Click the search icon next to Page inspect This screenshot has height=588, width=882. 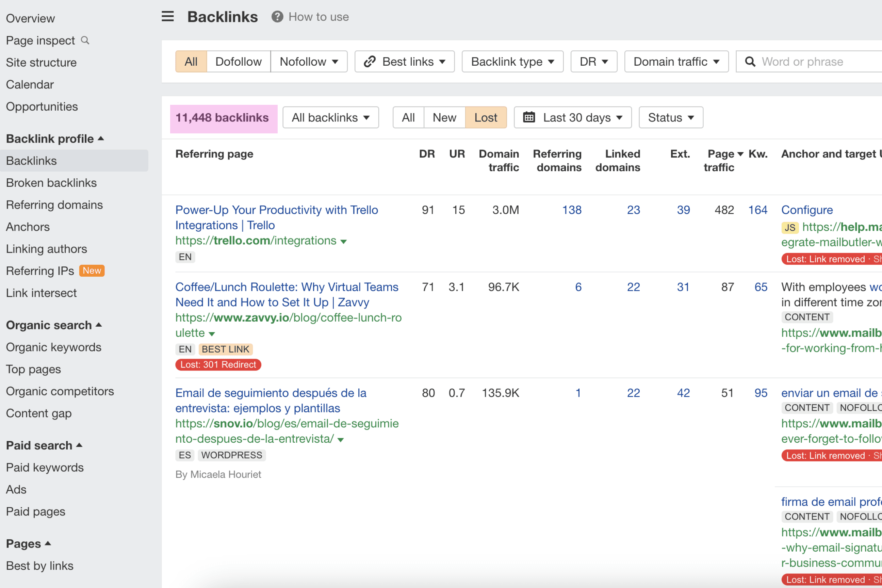(85, 40)
